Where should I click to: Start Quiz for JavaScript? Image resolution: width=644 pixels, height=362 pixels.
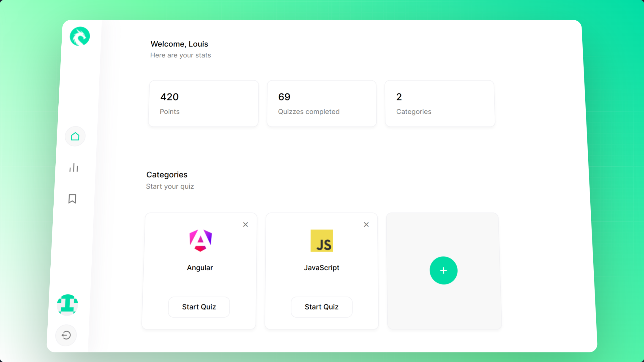click(x=322, y=307)
